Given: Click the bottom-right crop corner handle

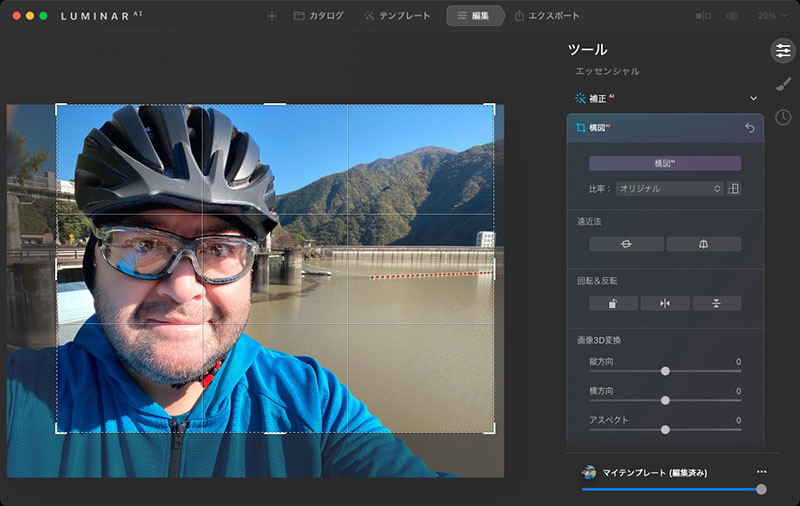Looking at the screenshot, I should pyautogui.click(x=491, y=430).
